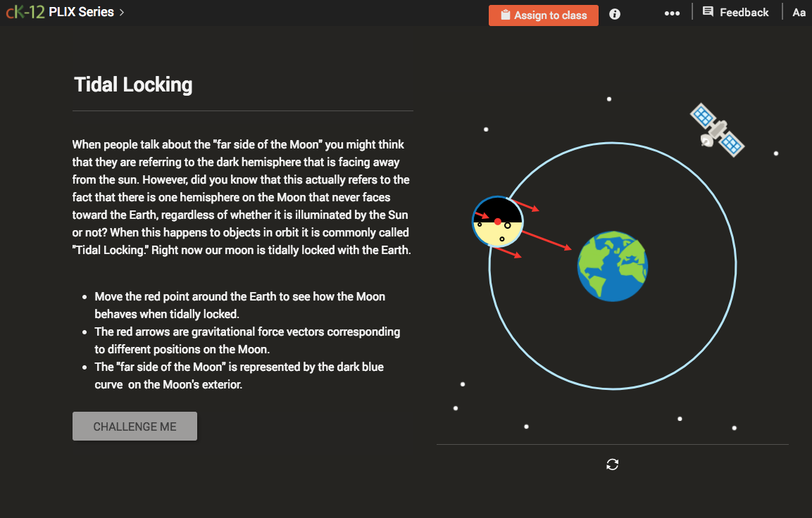
Task: Click the Earth illustration in the simulation
Action: coord(612,266)
